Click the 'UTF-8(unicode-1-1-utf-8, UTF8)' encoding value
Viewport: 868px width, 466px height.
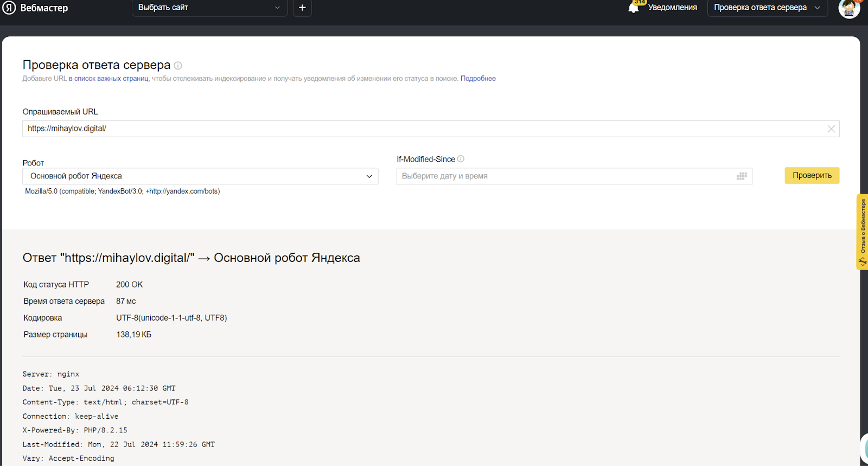(171, 318)
